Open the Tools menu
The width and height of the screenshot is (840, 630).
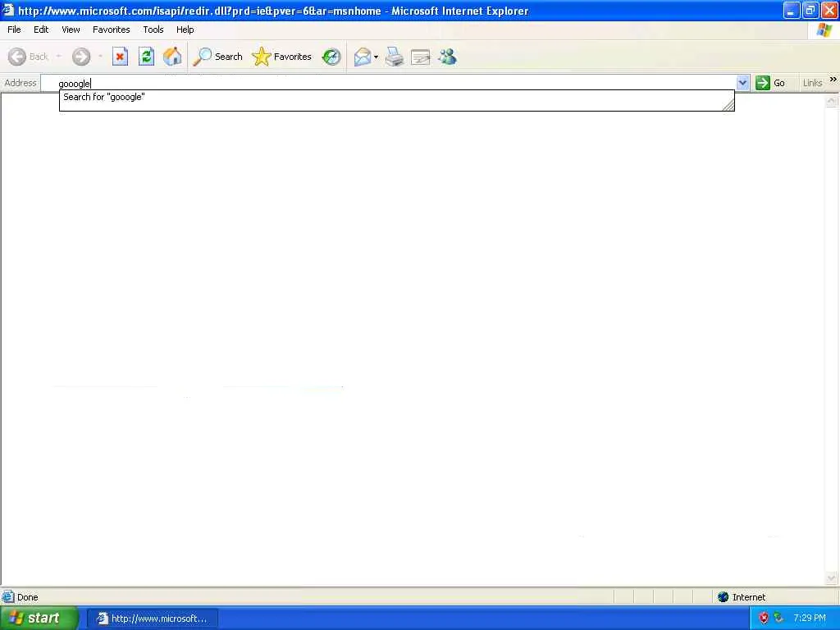pyautogui.click(x=153, y=30)
